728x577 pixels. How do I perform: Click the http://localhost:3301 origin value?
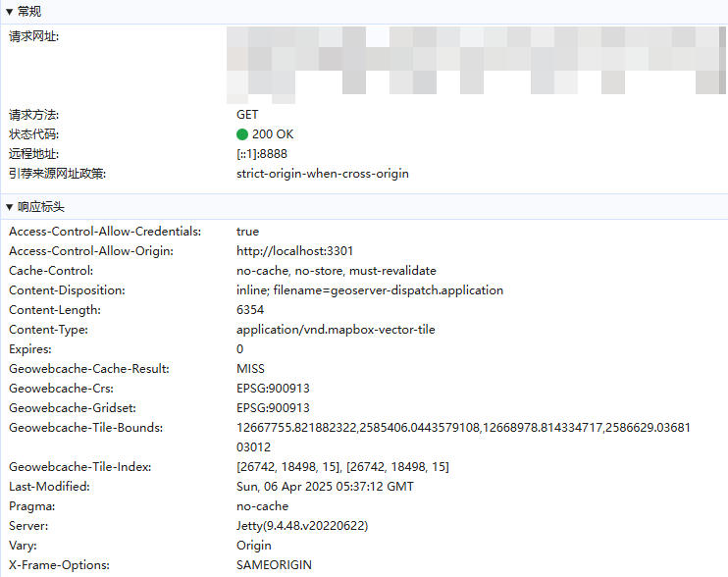coord(294,251)
